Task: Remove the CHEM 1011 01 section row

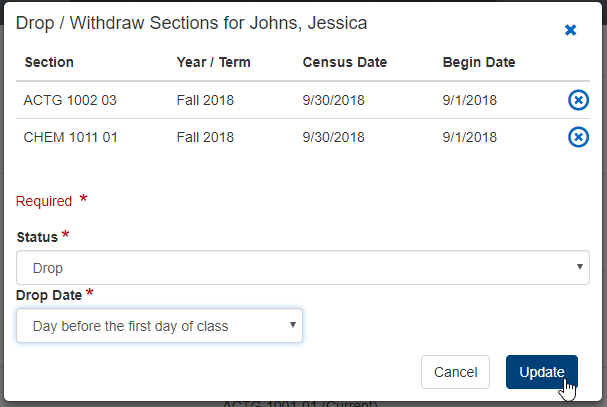Action: tap(578, 137)
